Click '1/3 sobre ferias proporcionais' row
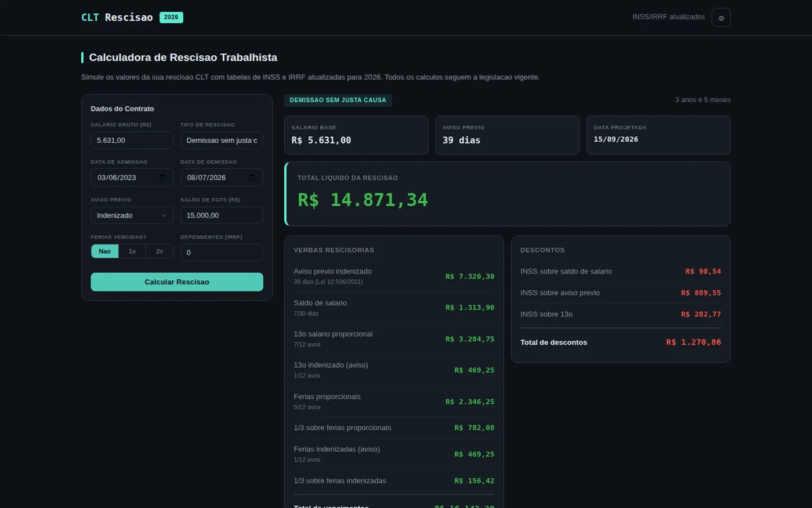This screenshot has width=812, height=508. tap(394, 428)
